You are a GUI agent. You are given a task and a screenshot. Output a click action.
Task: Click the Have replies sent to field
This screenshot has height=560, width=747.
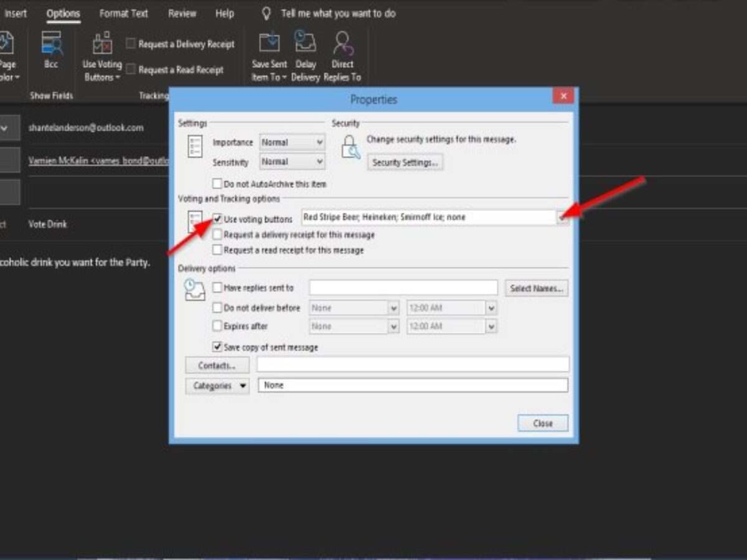coord(403,288)
